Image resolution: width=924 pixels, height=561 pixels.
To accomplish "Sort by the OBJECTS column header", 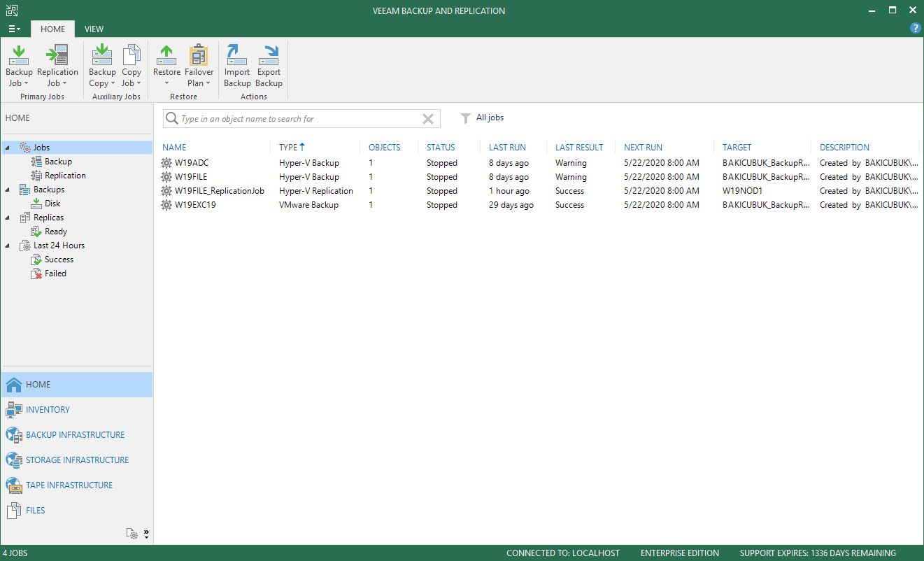I will [x=385, y=148].
